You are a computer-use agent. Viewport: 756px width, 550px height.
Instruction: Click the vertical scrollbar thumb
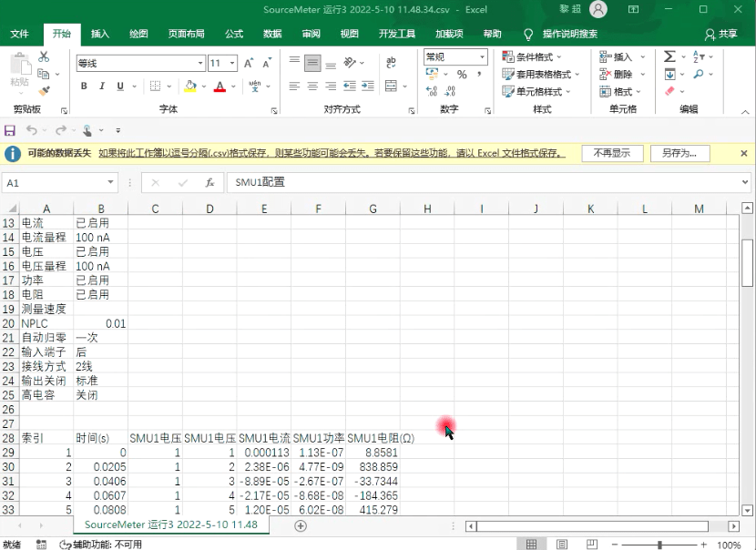pyautogui.click(x=747, y=262)
